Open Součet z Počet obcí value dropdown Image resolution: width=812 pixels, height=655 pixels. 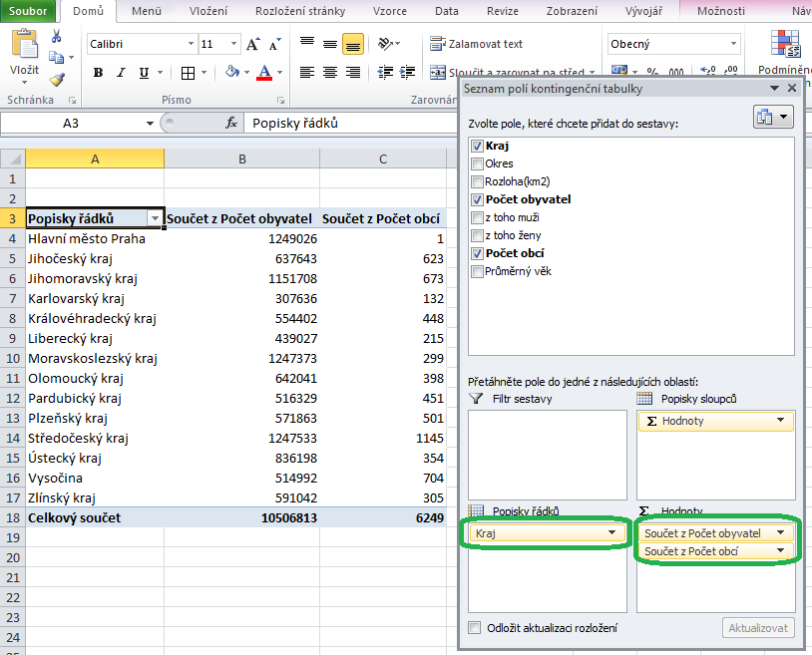pyautogui.click(x=780, y=551)
